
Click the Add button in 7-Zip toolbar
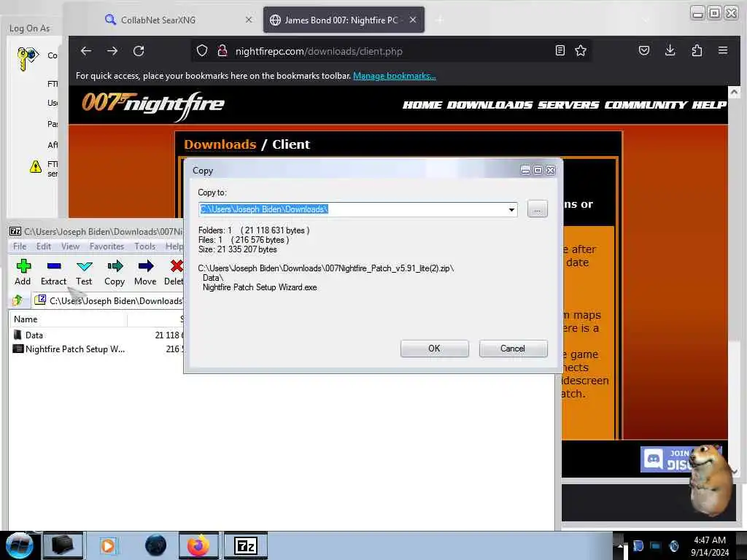(x=23, y=273)
